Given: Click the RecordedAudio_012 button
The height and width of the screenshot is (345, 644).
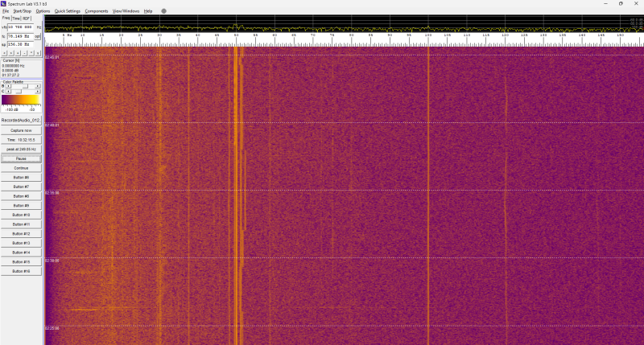Looking at the screenshot, I should tap(21, 120).
